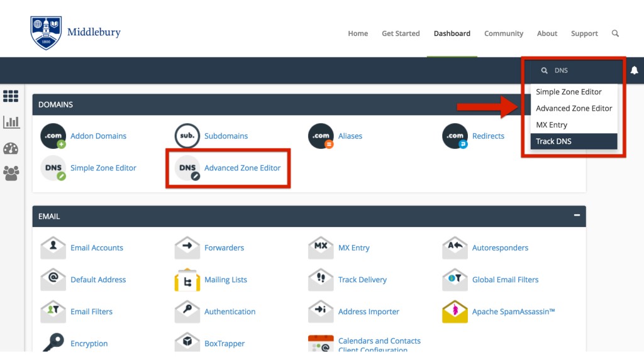Open the Support menu item
The height and width of the screenshot is (362, 644).
coord(584,33)
